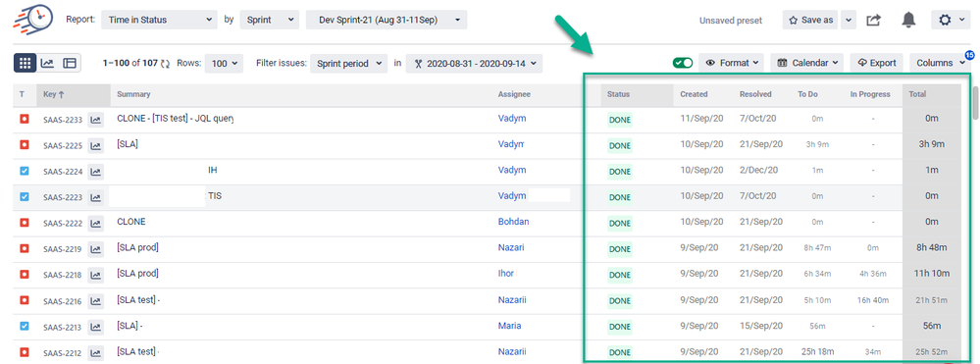The height and width of the screenshot is (364, 980).
Task: Refresh the issue count
Action: [166, 63]
